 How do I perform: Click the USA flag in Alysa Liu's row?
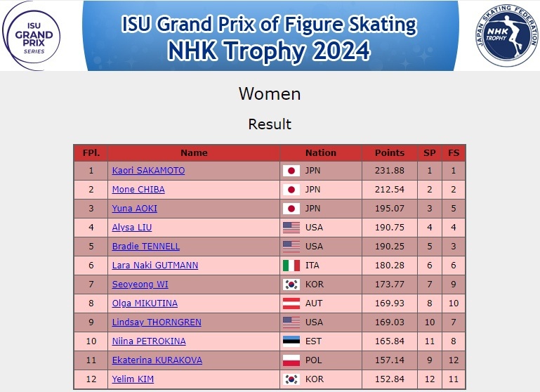(291, 228)
